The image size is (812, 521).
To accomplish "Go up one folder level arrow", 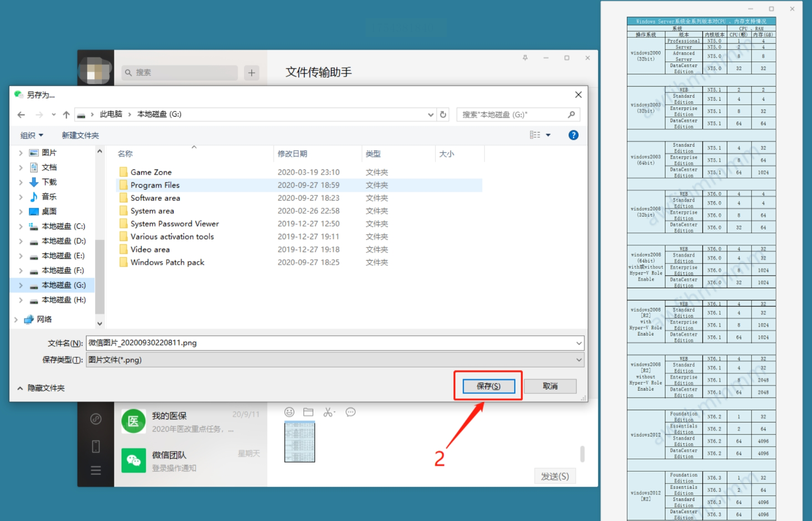I will click(x=66, y=115).
